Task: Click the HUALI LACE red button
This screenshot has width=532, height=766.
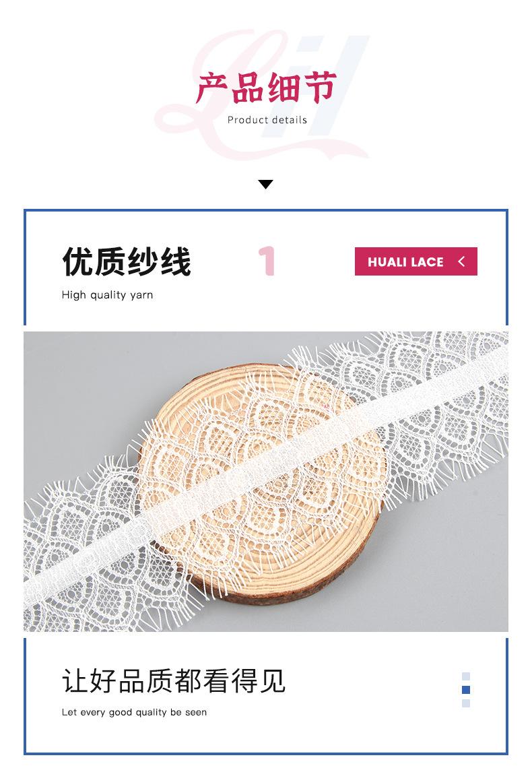Action: (415, 261)
